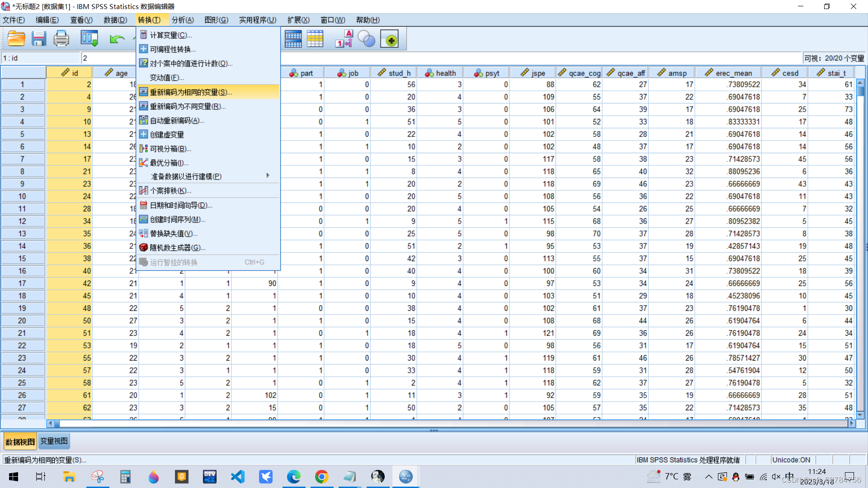This screenshot has height=488, width=868.
Task: Click the Open data document folder icon
Action: coord(16,39)
